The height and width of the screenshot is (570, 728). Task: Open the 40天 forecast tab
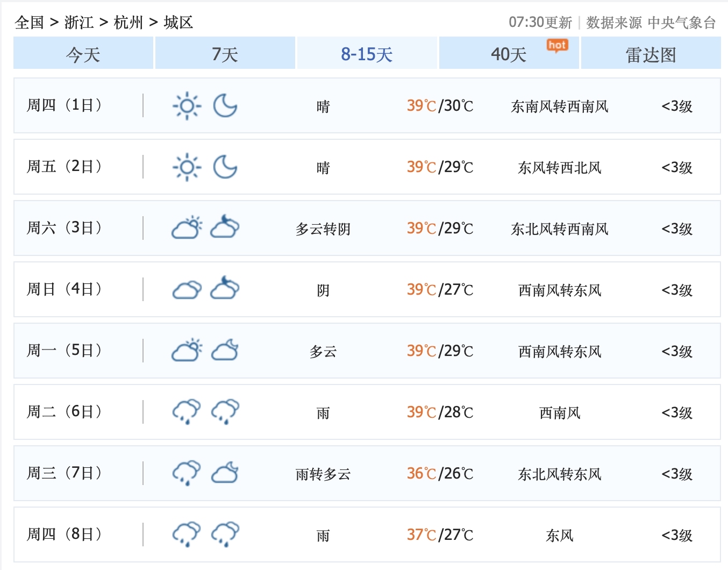tap(509, 53)
